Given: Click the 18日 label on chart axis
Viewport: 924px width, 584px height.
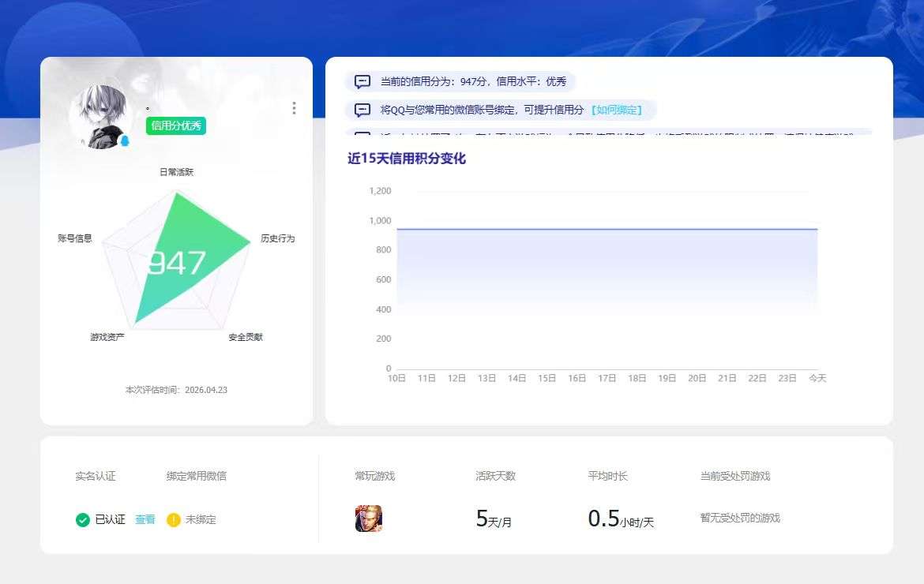Looking at the screenshot, I should (x=637, y=378).
